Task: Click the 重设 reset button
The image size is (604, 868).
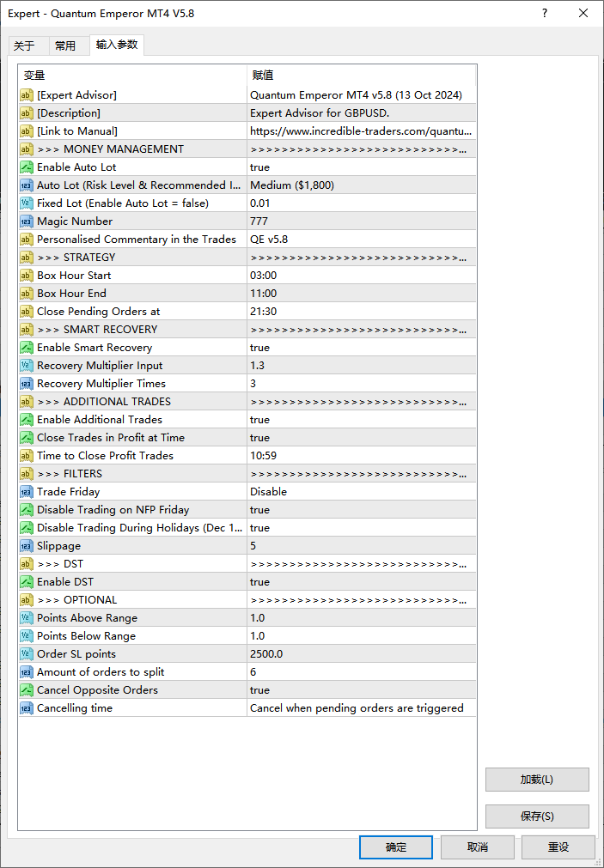Action: pos(558,847)
